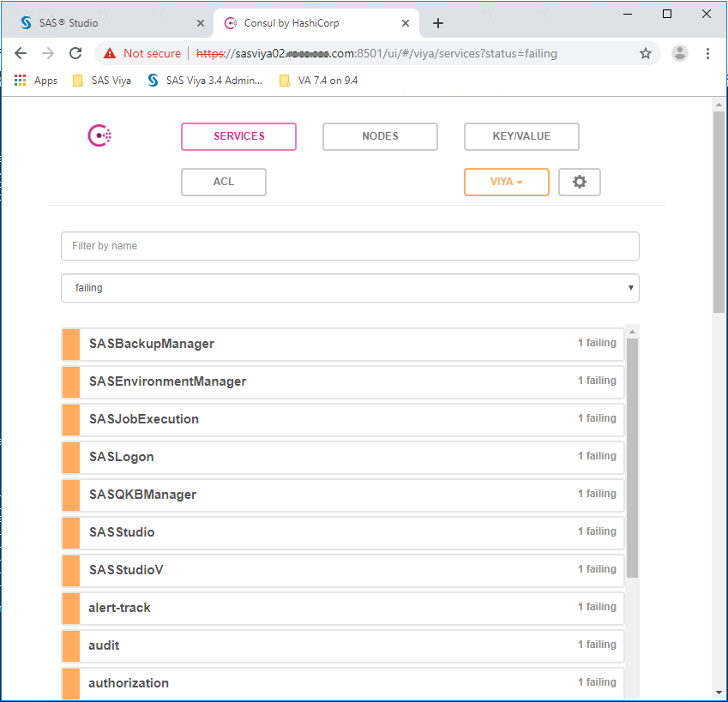Open the SAS Viya bookmark folder

[x=102, y=81]
